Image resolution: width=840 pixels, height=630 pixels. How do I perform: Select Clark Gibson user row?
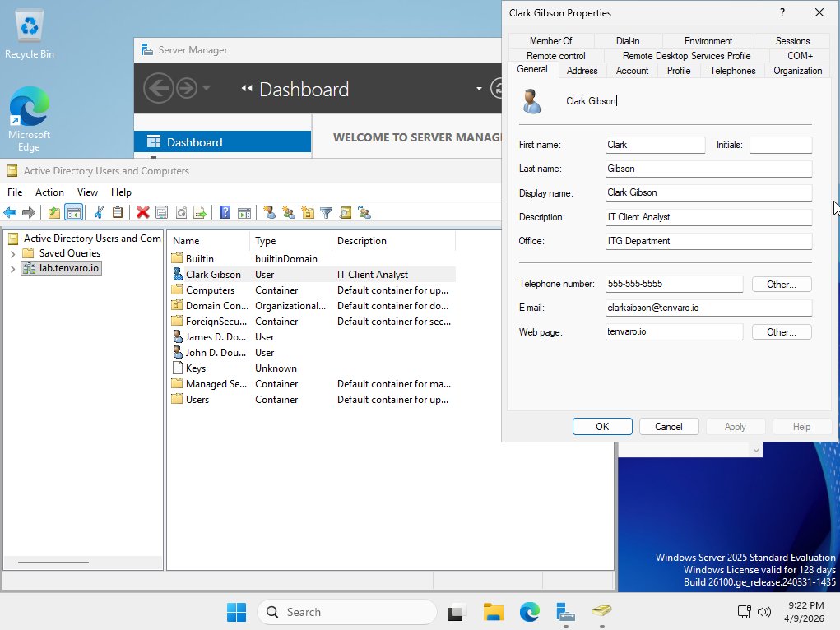point(313,274)
